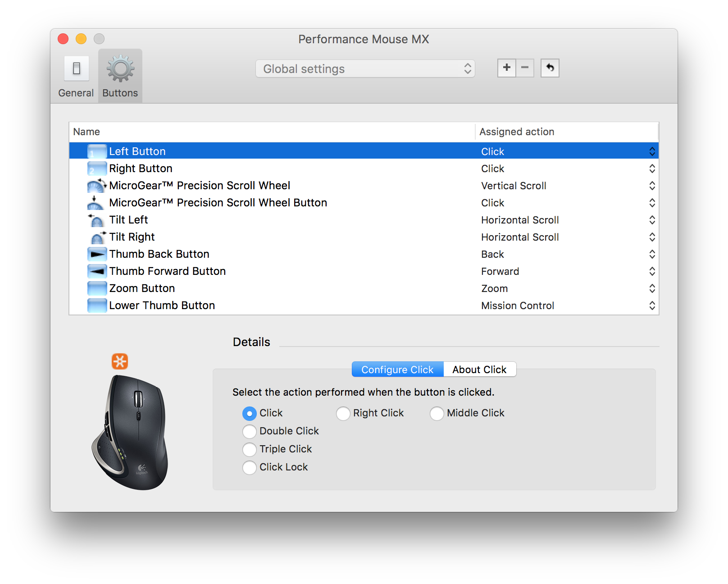The image size is (728, 584).
Task: Click the Left Button row icon
Action: (x=97, y=151)
